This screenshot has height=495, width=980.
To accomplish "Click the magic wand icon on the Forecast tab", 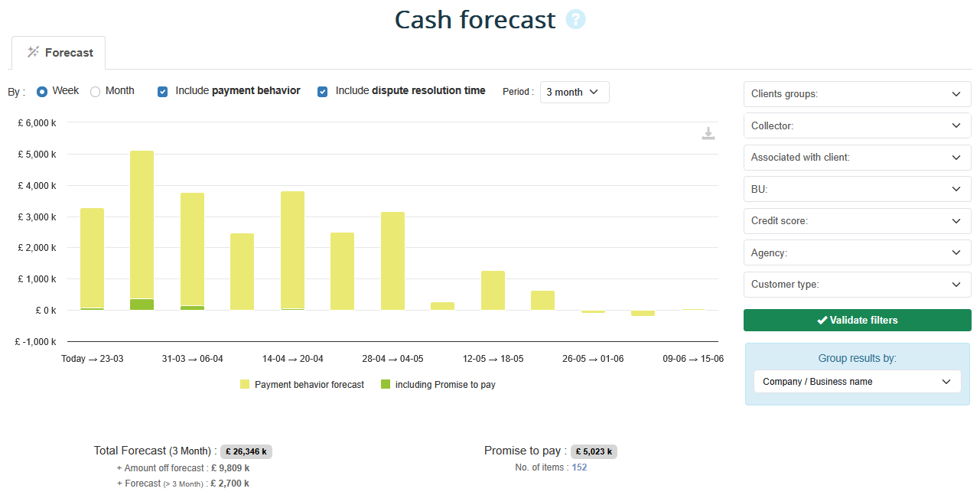I will pyautogui.click(x=33, y=52).
